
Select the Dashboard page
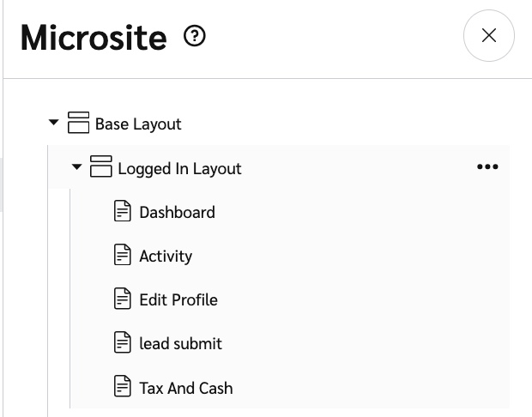click(x=177, y=213)
